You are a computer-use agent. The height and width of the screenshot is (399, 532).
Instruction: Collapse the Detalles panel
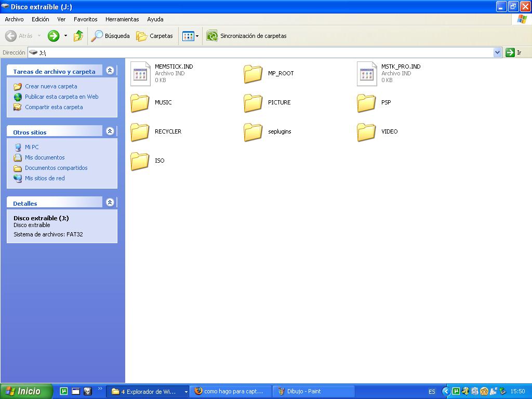pos(110,203)
